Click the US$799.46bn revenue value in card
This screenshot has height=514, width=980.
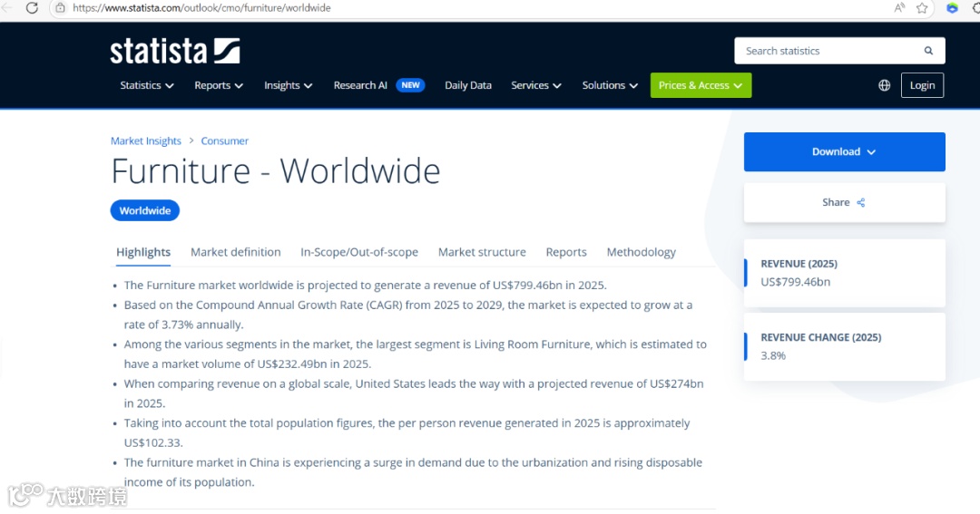tap(795, 282)
